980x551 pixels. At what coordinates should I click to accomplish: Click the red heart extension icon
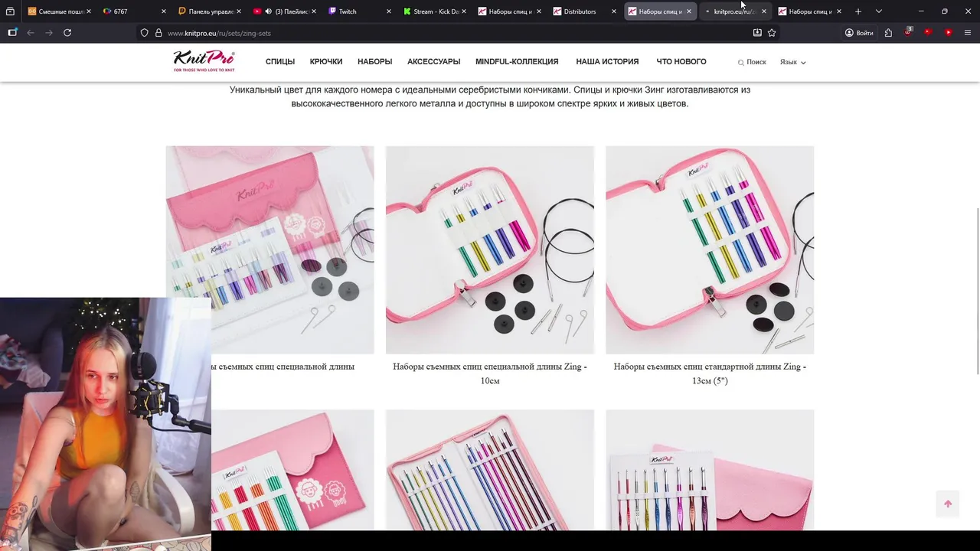[x=928, y=32]
